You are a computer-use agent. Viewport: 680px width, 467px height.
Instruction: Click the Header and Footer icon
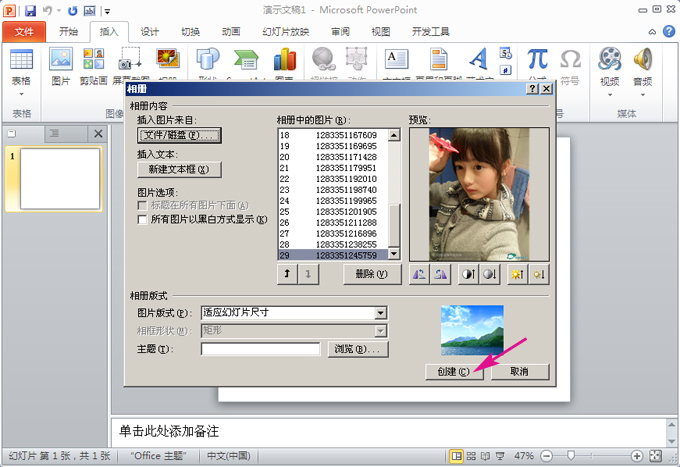point(439,59)
